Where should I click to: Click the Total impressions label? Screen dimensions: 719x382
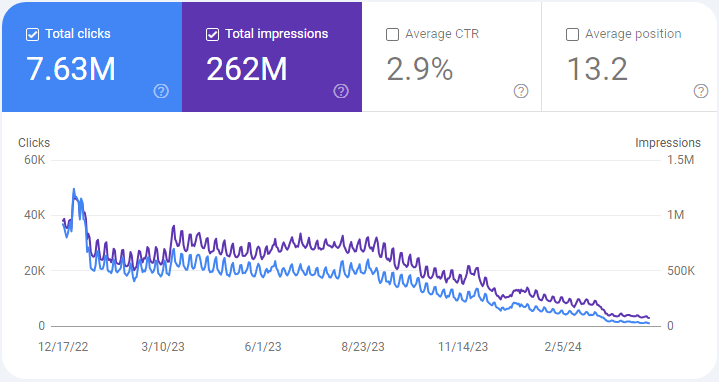tap(277, 34)
